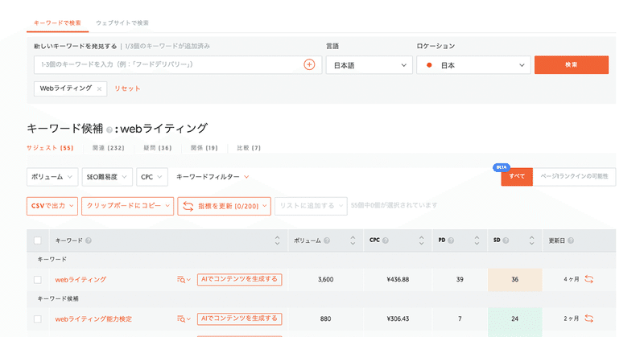Viewport: 644px width, 337px height.
Task: Click the SD value 24 cell
Action: click(514, 319)
